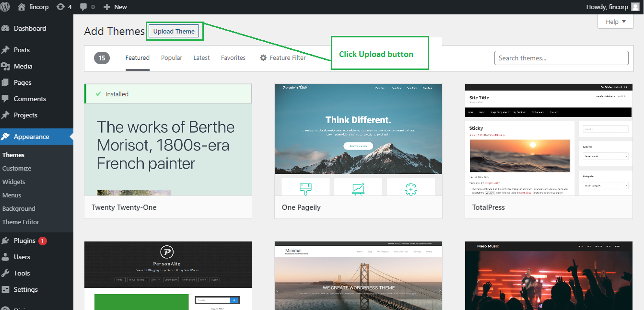This screenshot has height=310, width=644.
Task: Open the Settings menu label
Action: 26,289
